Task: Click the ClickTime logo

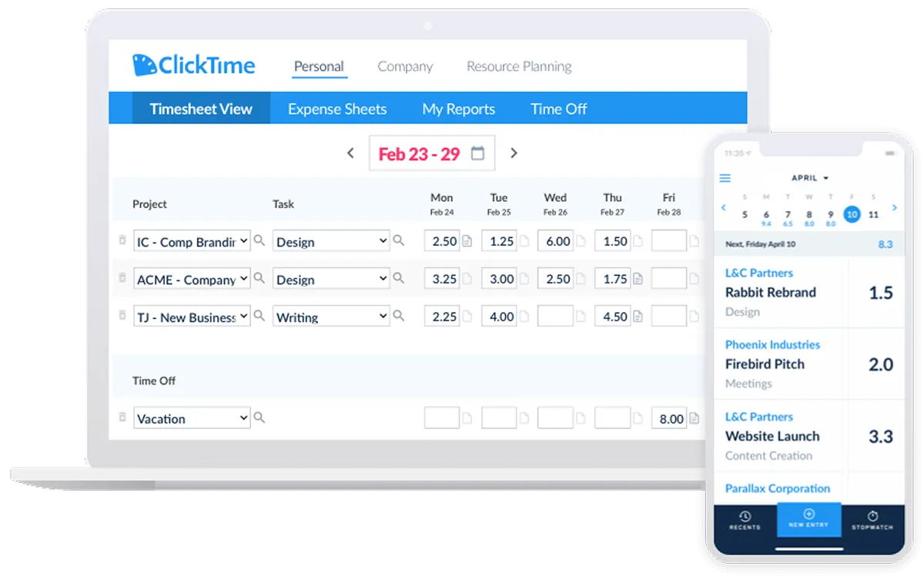Action: click(193, 65)
